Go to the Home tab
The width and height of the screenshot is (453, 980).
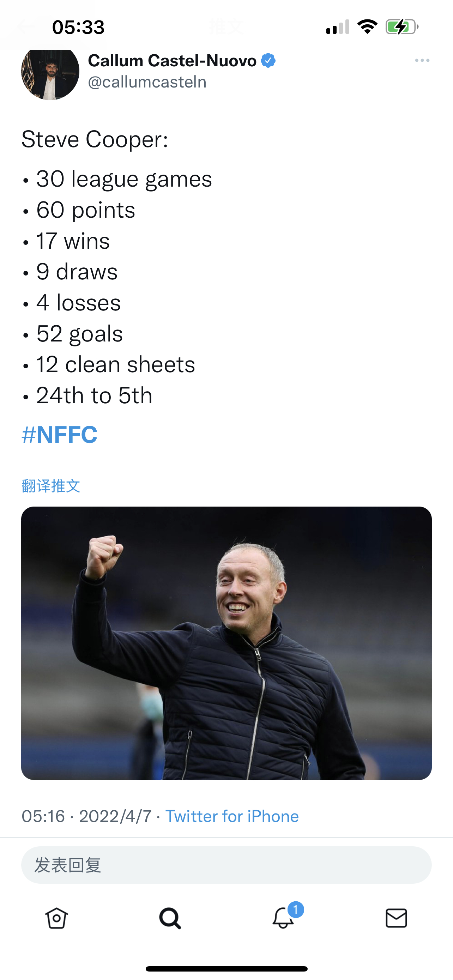tap(57, 918)
